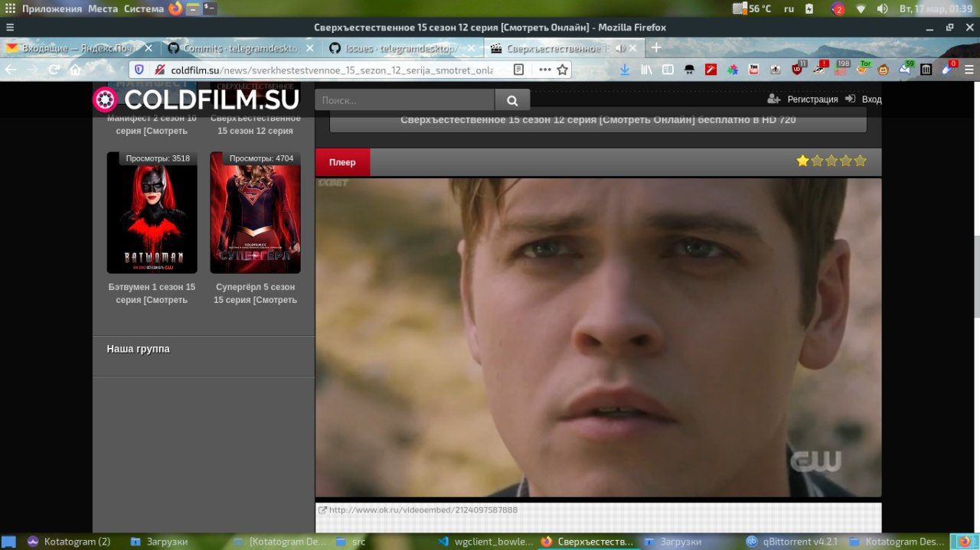
Task: Click the trash can extension icon
Action: 926,70
